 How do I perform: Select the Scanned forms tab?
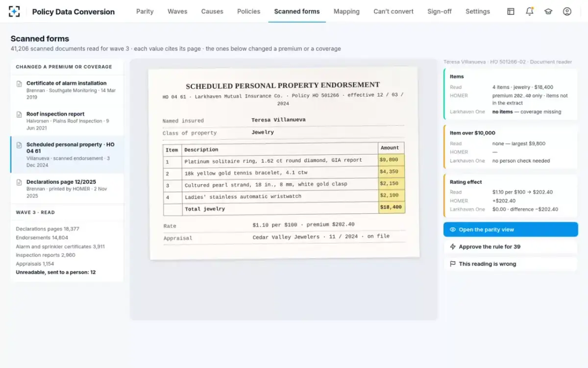coord(297,11)
